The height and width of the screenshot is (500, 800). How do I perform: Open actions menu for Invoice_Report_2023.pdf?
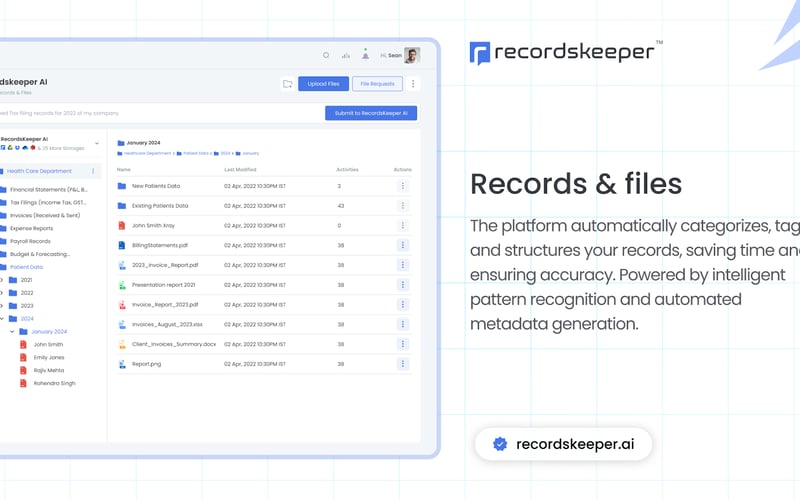tap(403, 305)
